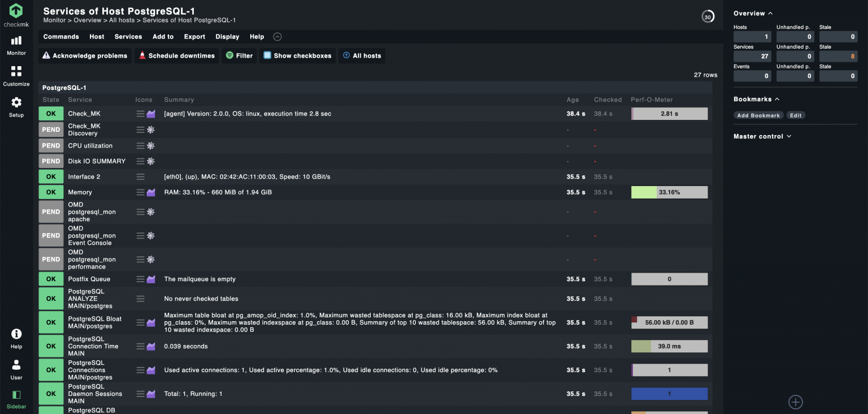The height and width of the screenshot is (414, 868).
Task: Click the 30-second page refresh countdown icon
Action: (x=708, y=17)
